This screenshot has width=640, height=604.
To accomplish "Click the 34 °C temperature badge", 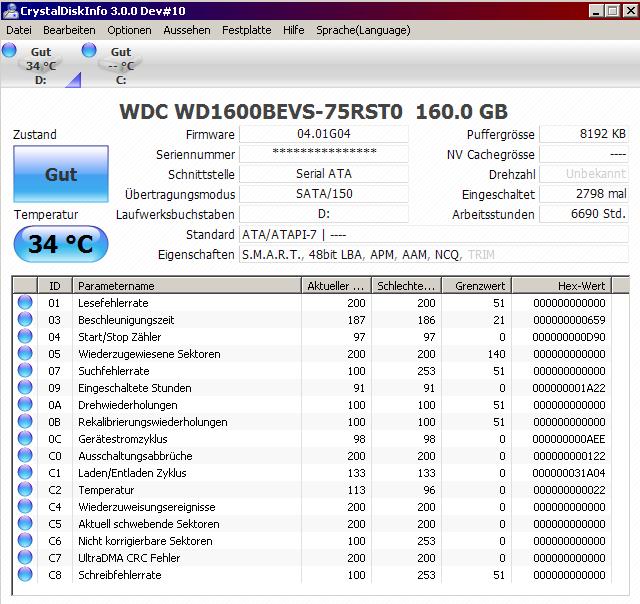I will [x=61, y=244].
